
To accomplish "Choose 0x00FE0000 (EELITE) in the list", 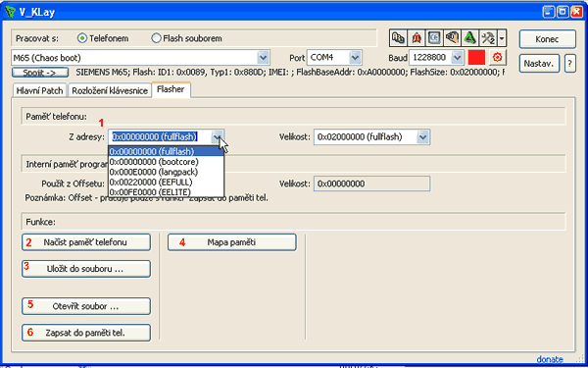I will pyautogui.click(x=167, y=192).
